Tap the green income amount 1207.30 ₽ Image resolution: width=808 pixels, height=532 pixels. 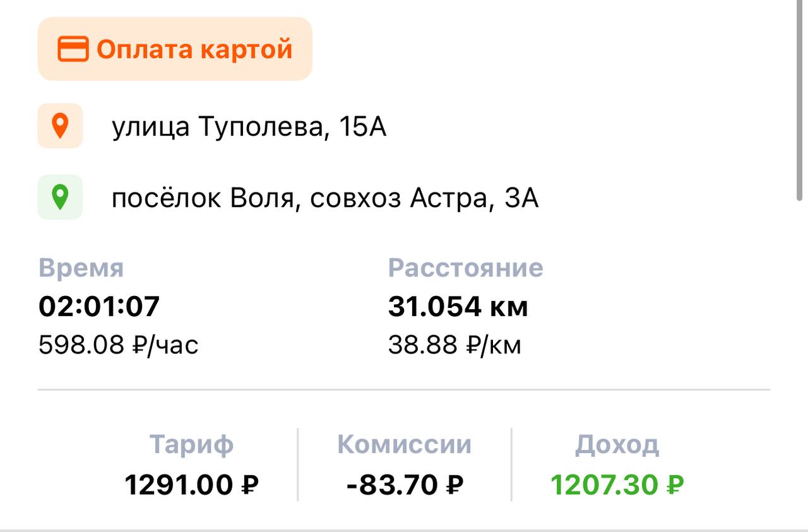617,485
